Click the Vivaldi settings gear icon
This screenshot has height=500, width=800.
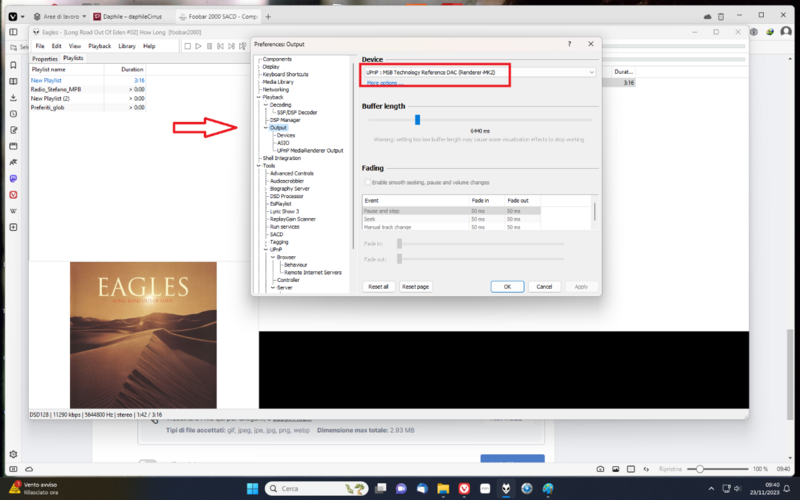point(13,455)
